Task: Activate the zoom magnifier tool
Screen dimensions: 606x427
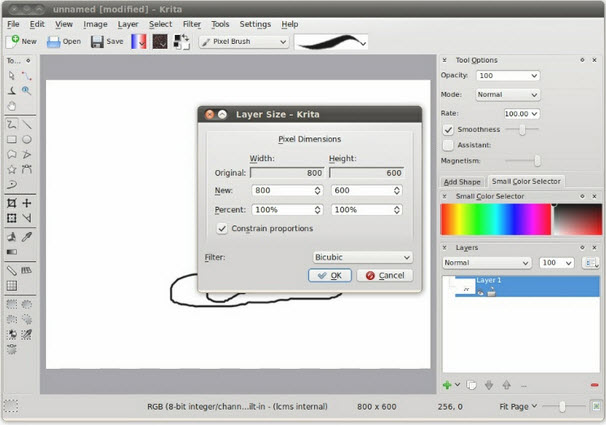Action: click(x=27, y=91)
